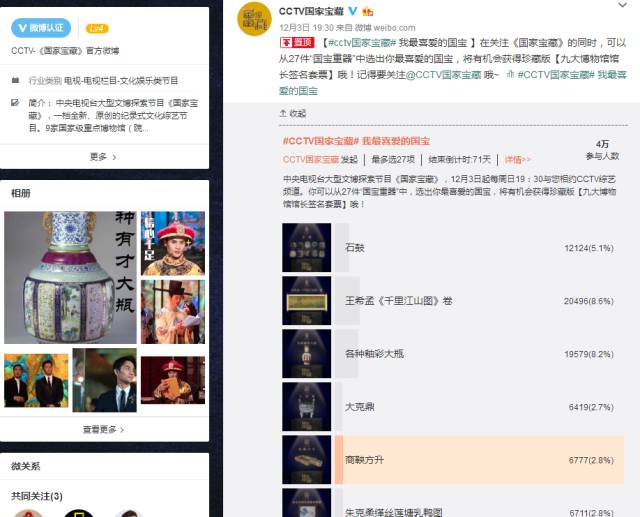The height and width of the screenshot is (517, 640).
Task: Open the red-hat emperor album photo
Action: point(173,243)
